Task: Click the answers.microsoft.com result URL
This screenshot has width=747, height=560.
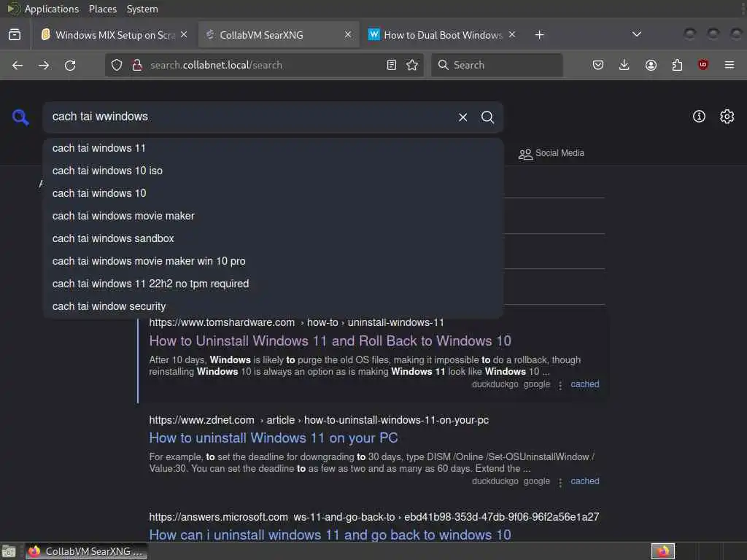Action: [x=374, y=517]
